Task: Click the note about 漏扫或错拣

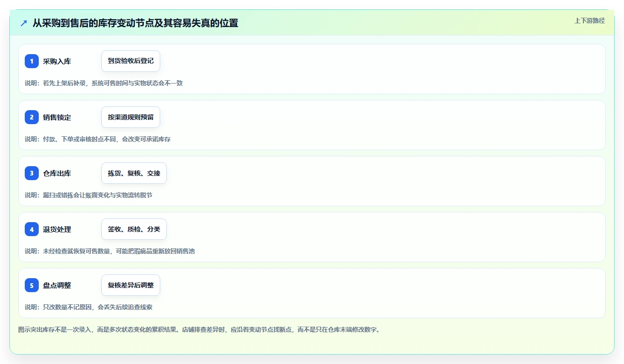Action: click(x=88, y=195)
